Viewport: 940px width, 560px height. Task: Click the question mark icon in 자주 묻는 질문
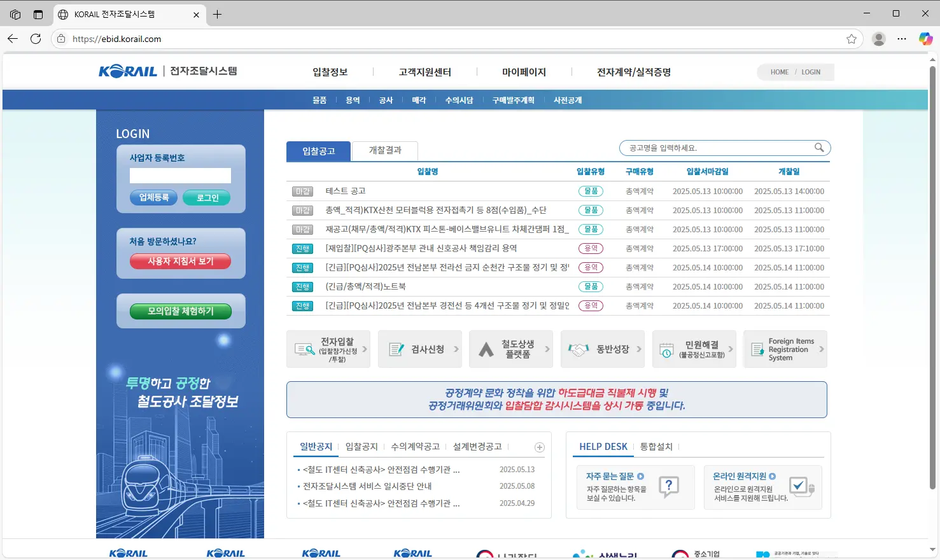click(669, 487)
